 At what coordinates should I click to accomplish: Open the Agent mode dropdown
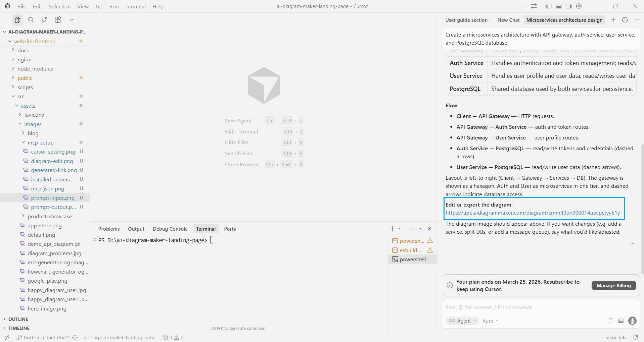(462, 321)
